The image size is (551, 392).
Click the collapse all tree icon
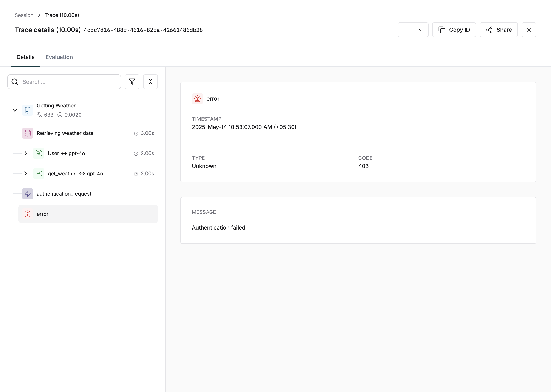click(x=150, y=82)
